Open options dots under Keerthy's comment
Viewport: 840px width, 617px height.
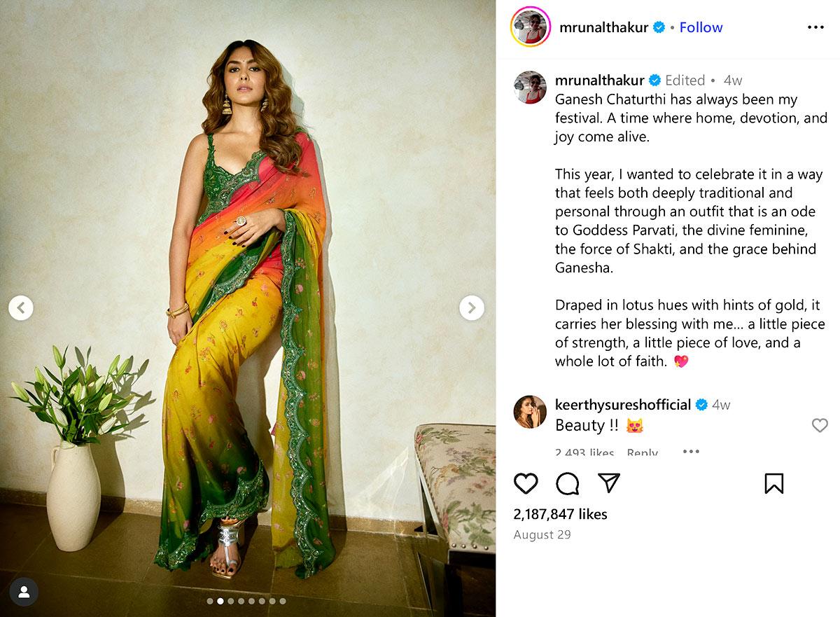691,452
